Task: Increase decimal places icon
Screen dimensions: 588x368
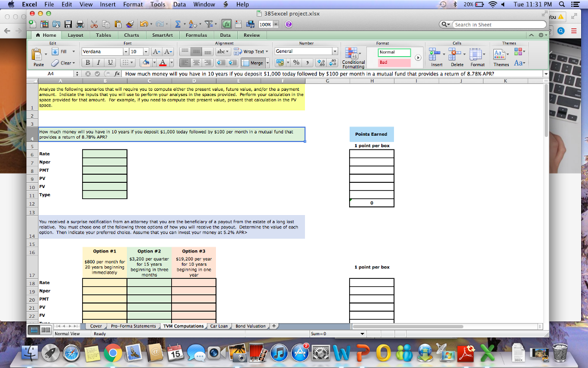Action: [x=320, y=62]
